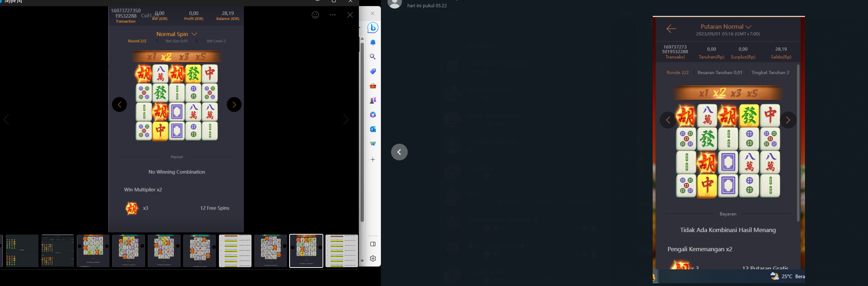Select the fourth mahjong thumbnail in filmstrip
This screenshot has height=286, width=868.
129,251
